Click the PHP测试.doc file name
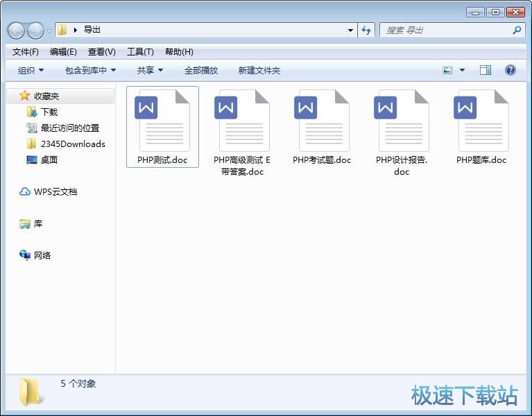 click(x=162, y=160)
